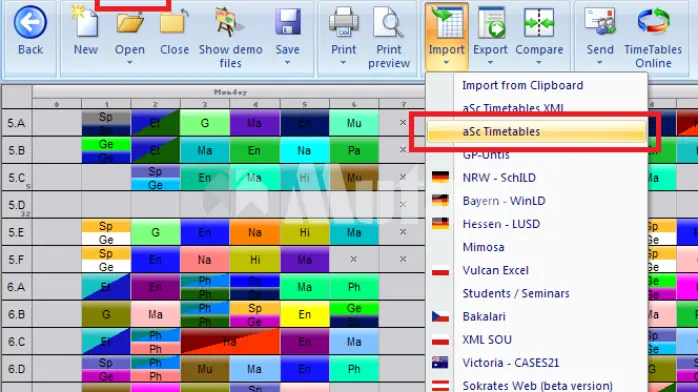This screenshot has height=392, width=698.
Task: Click the Send icon
Action: [x=600, y=22]
